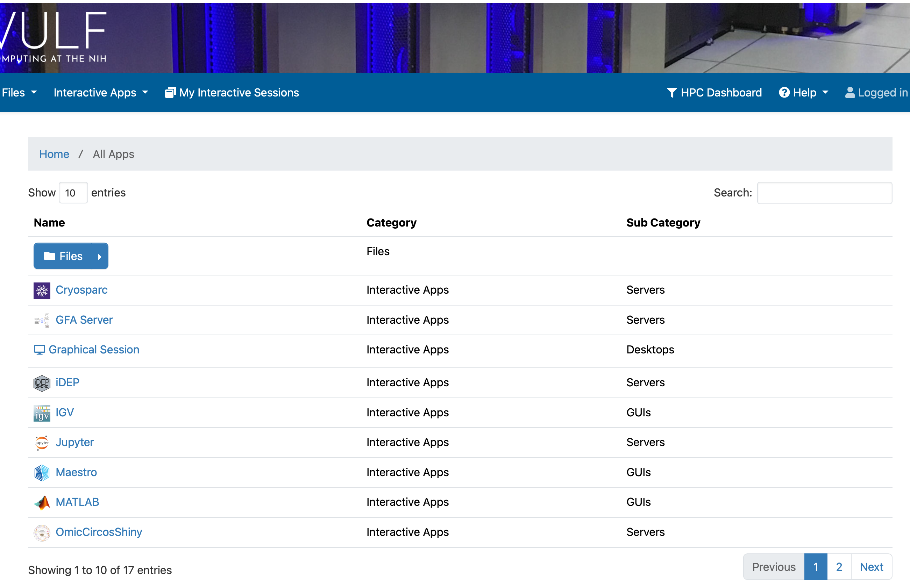The image size is (910, 588).
Task: Open the MATLAB app link
Action: click(x=78, y=502)
